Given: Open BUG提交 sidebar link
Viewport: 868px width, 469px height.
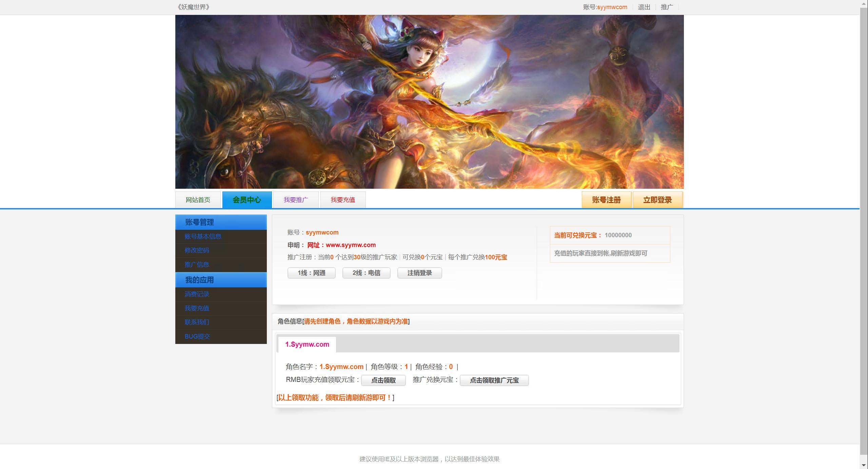Looking at the screenshot, I should [x=197, y=337].
